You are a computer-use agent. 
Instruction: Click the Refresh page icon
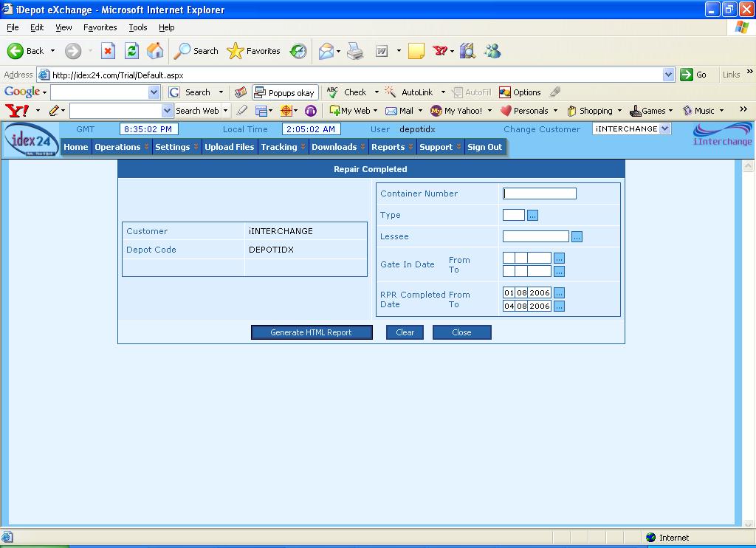(x=131, y=51)
